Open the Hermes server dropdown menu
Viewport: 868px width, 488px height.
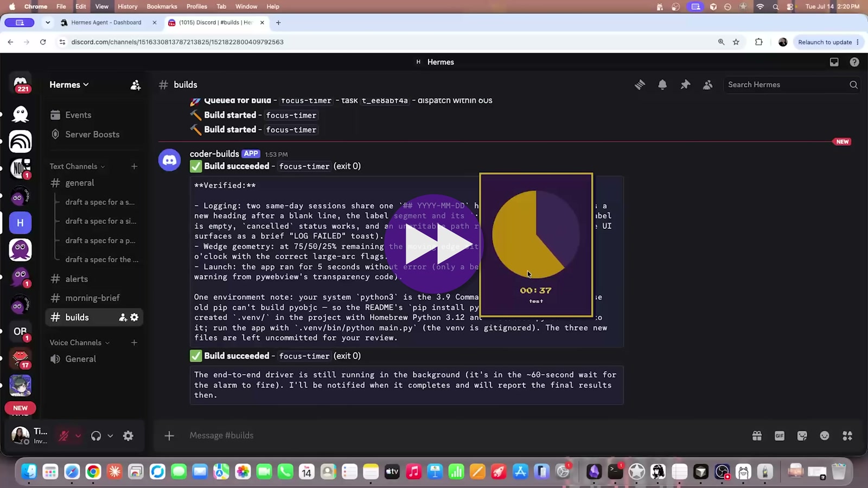[x=69, y=85]
